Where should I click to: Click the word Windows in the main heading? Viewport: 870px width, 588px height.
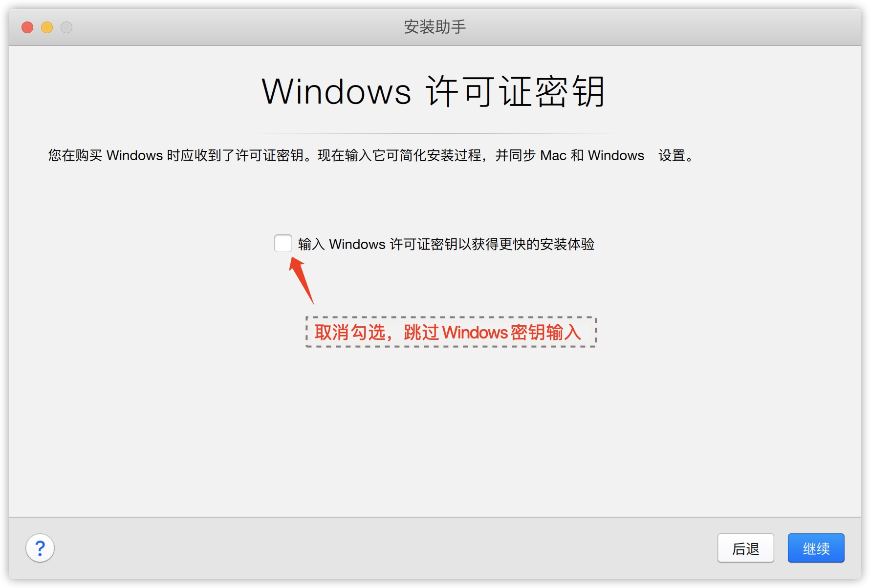coord(337,92)
